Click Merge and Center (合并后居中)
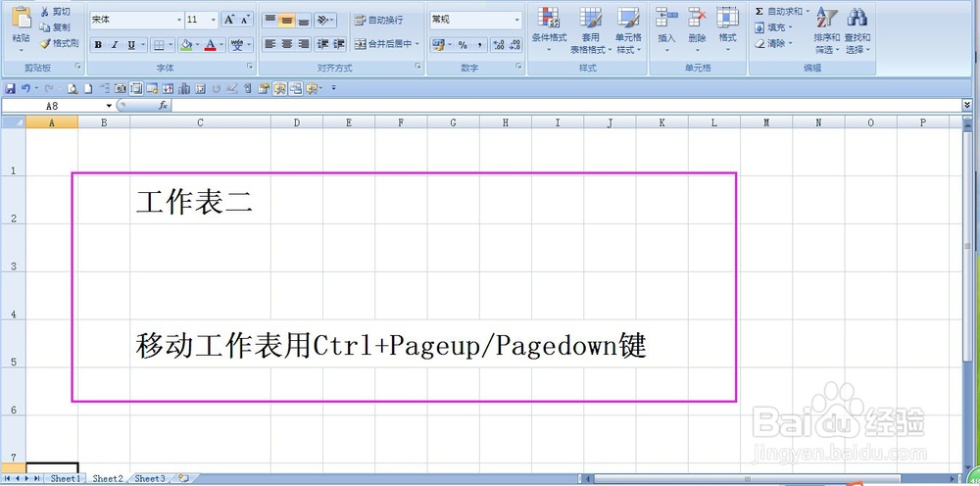The width and height of the screenshot is (980, 486). point(384,44)
